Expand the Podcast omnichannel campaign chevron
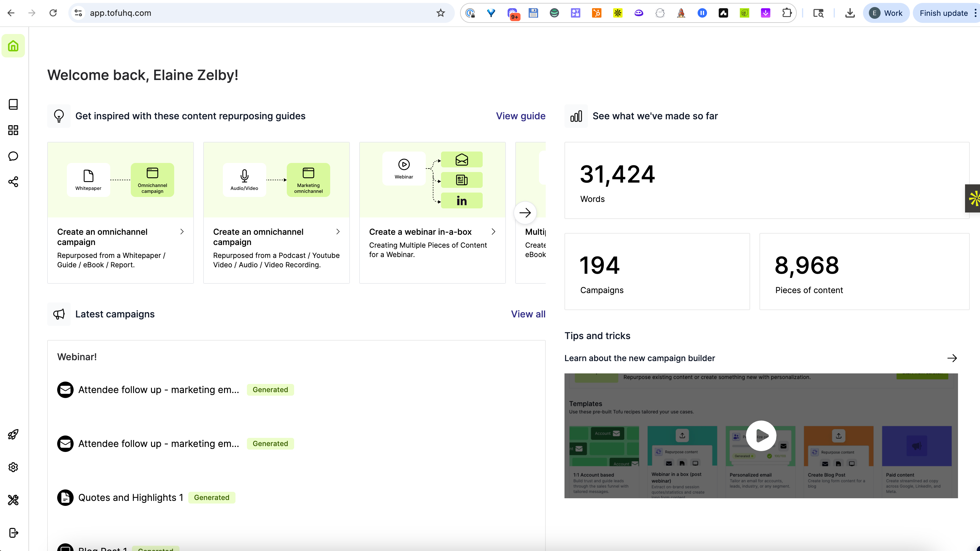980x551 pixels. click(338, 232)
